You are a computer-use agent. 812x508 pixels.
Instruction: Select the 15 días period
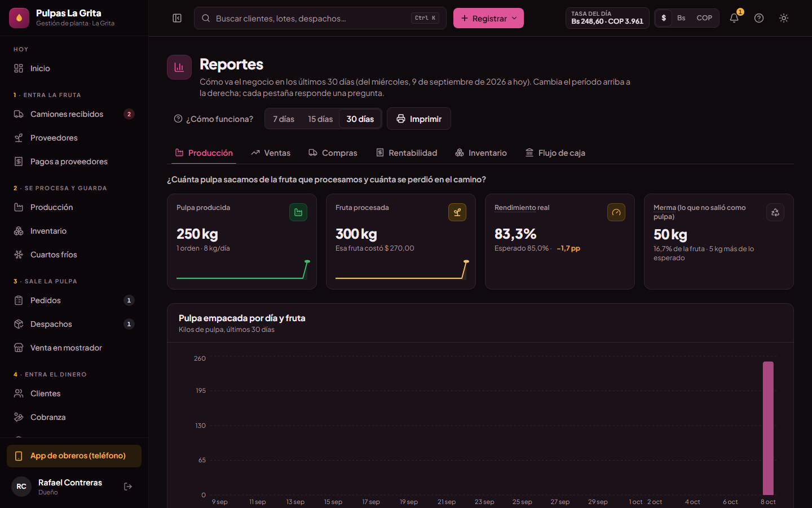[x=320, y=119]
